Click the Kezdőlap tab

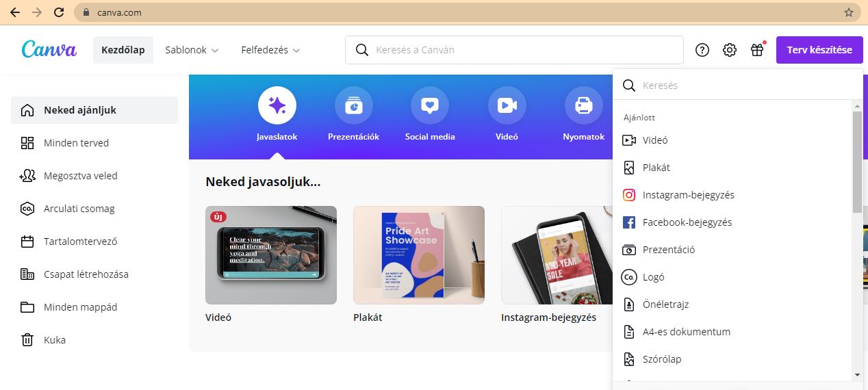tap(123, 50)
